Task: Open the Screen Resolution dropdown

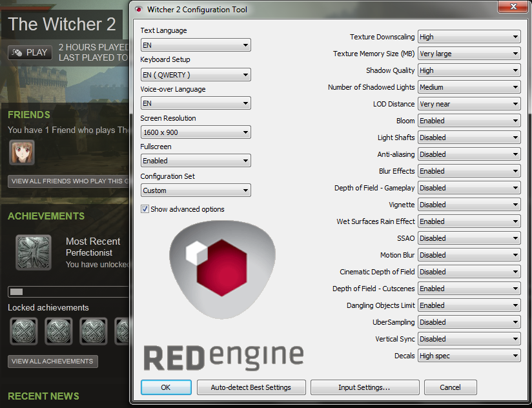Action: 196,132
